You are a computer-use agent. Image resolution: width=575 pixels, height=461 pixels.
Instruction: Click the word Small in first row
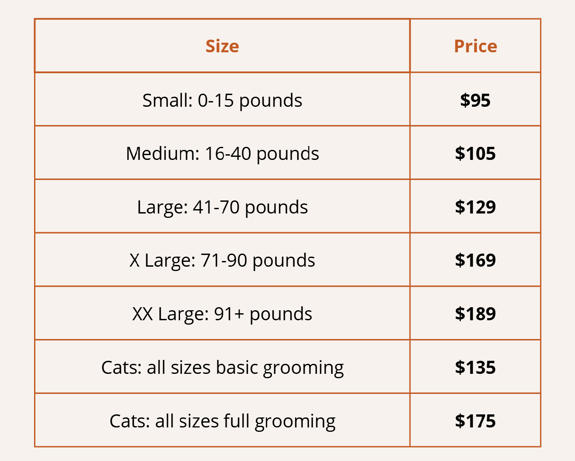[165, 100]
